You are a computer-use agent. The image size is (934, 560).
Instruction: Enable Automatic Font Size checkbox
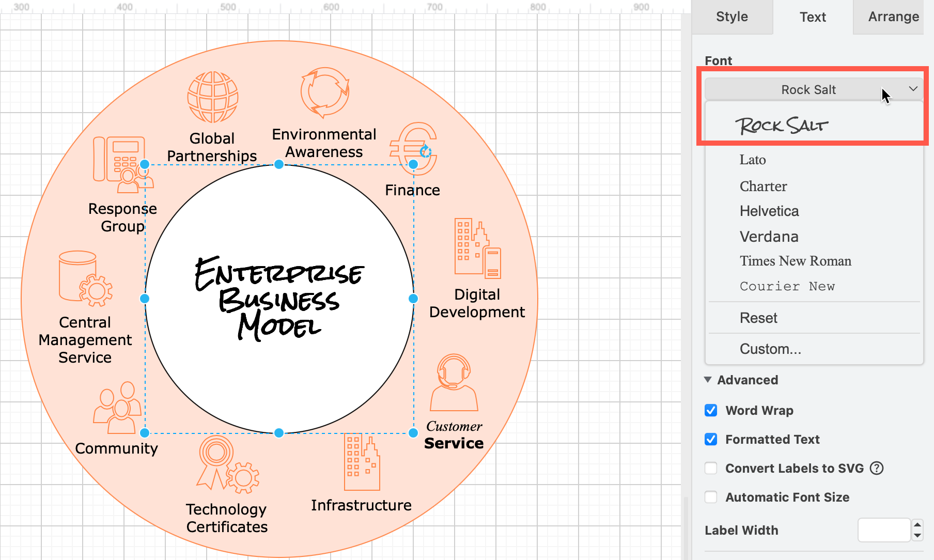[x=711, y=497]
